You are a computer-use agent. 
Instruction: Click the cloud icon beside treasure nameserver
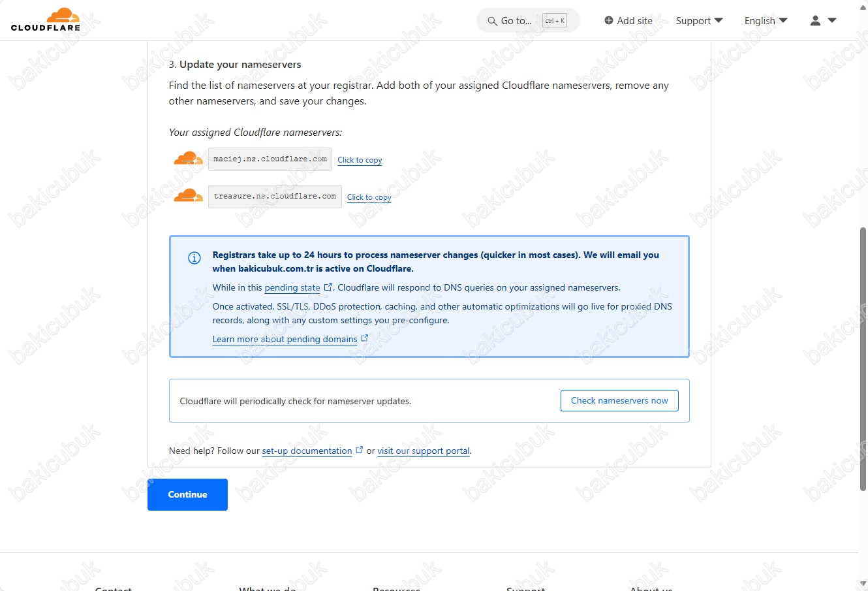click(x=188, y=195)
